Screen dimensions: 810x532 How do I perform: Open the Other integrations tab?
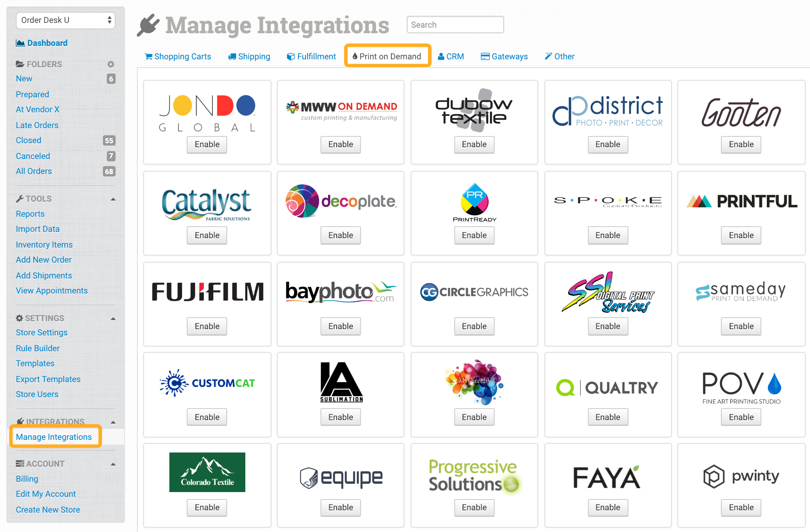[560, 56]
